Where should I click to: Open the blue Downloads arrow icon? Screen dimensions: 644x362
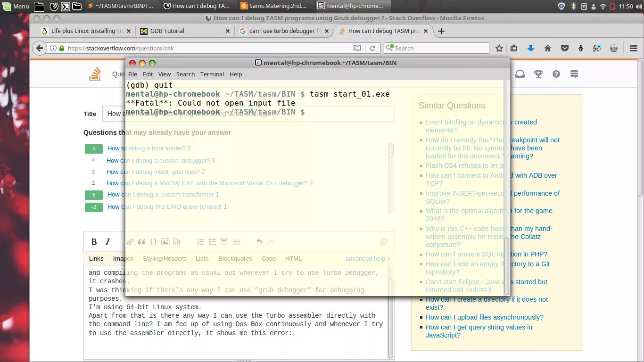530,48
